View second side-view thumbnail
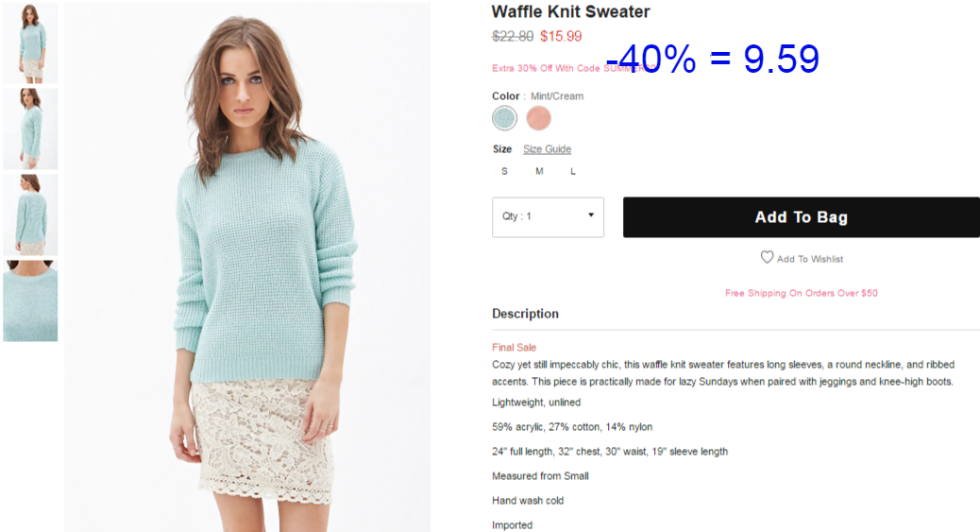 point(30,129)
